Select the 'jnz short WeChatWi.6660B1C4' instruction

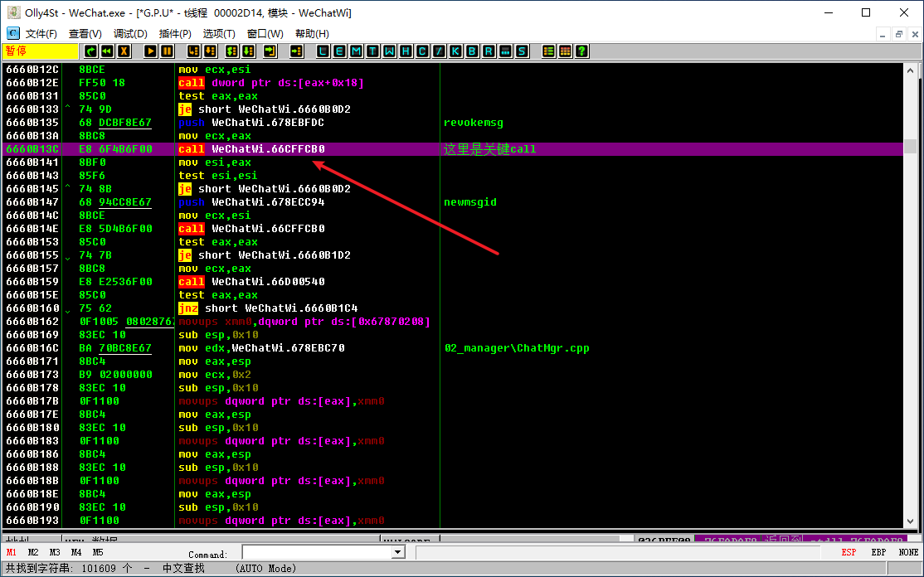pos(268,308)
